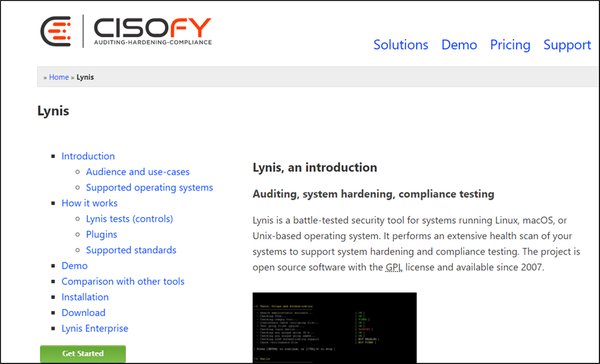Click the green Get Started button
The width and height of the screenshot is (600, 364).
[x=83, y=354]
